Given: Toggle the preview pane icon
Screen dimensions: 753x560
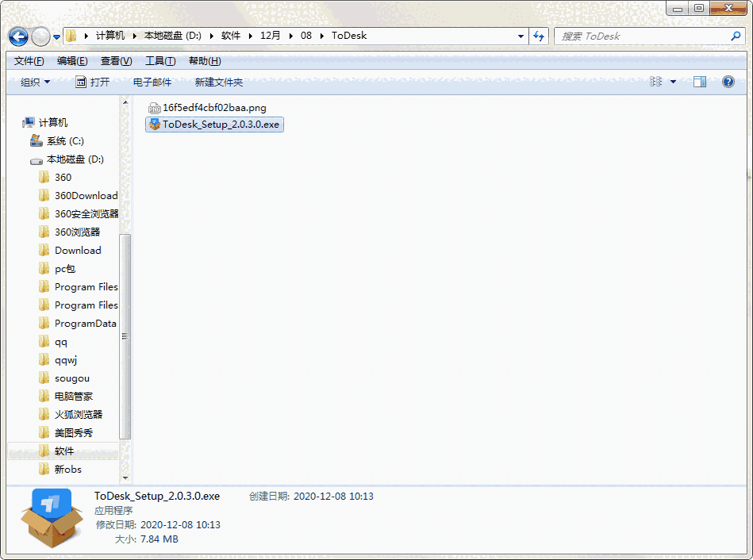Looking at the screenshot, I should pyautogui.click(x=700, y=82).
